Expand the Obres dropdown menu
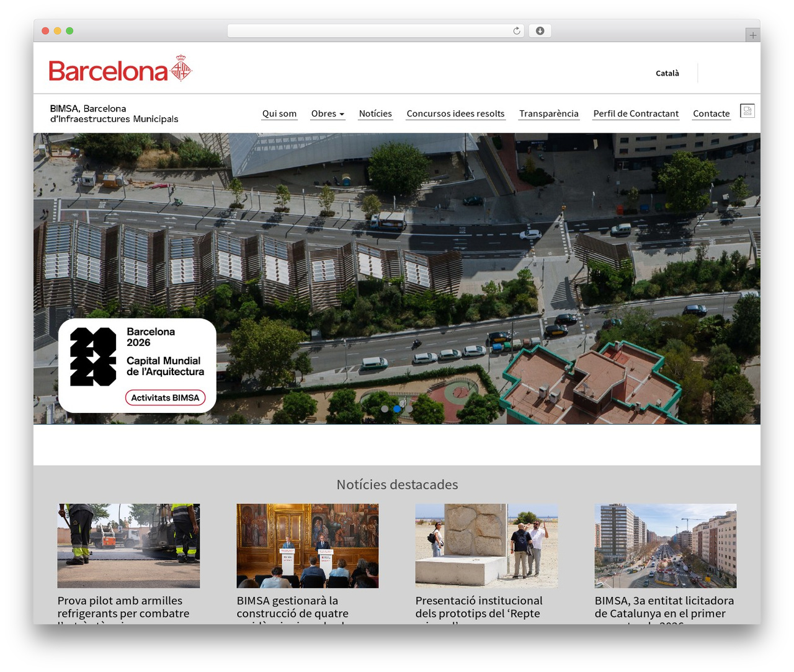794x672 pixels. click(x=328, y=113)
